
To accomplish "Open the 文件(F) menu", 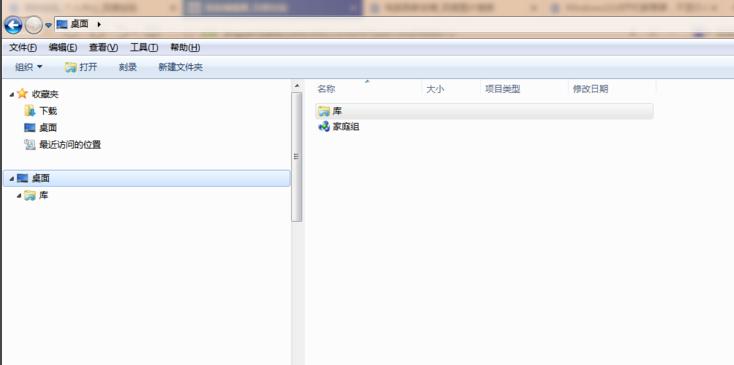I will click(x=23, y=47).
